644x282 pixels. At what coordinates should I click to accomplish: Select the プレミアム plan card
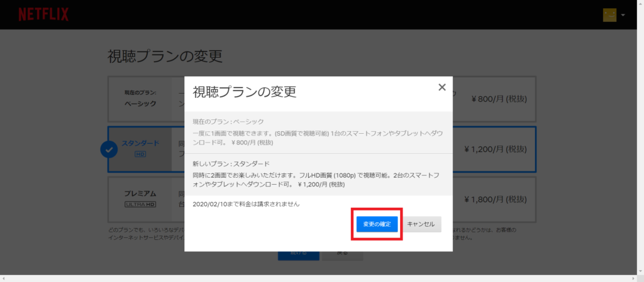point(321,199)
